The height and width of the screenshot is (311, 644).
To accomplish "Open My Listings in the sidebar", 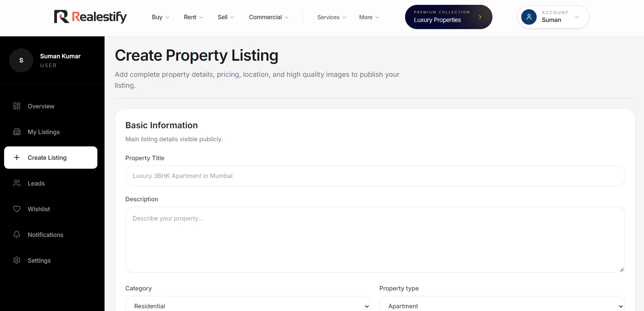I will (51, 132).
